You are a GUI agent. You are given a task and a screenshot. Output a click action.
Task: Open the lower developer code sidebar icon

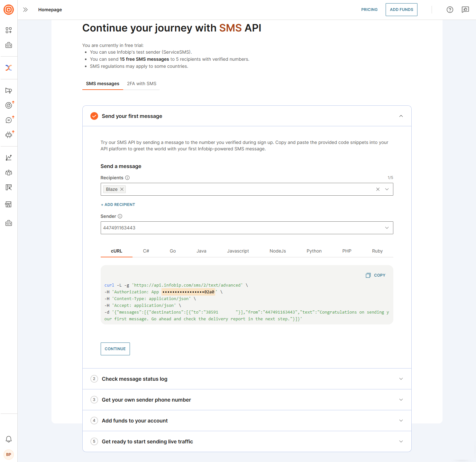click(9, 223)
